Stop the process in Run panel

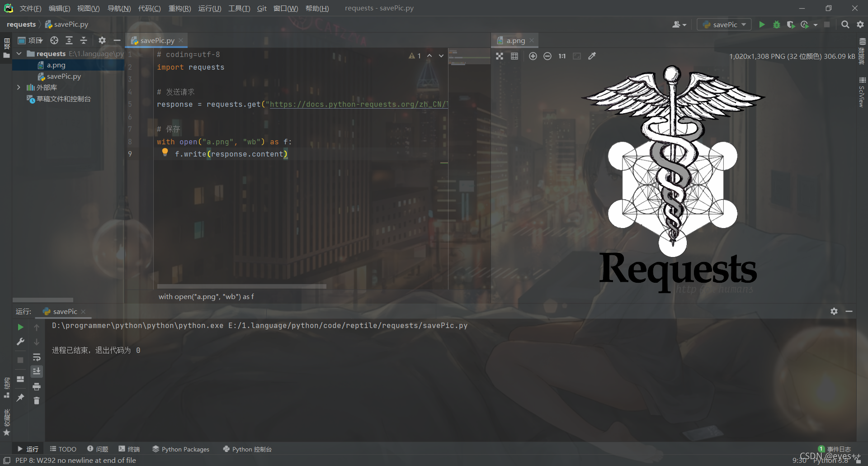[x=20, y=360]
